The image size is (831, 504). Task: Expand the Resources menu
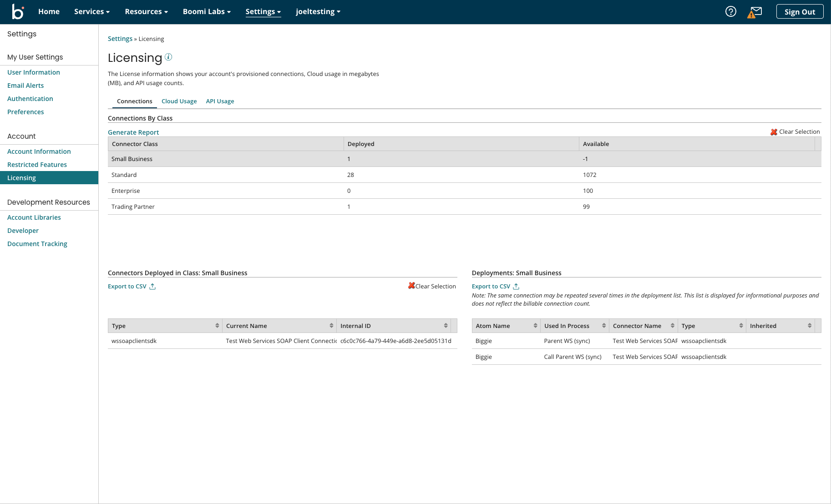pyautogui.click(x=147, y=11)
